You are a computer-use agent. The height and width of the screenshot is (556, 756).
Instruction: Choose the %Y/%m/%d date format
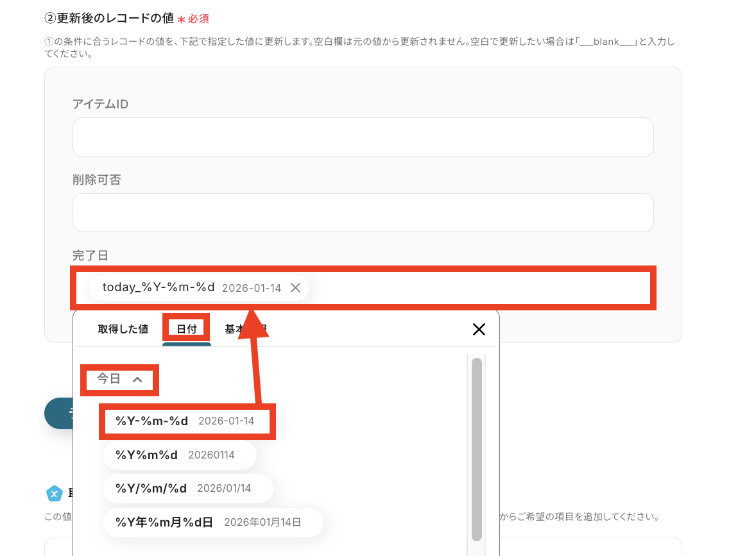click(187, 489)
